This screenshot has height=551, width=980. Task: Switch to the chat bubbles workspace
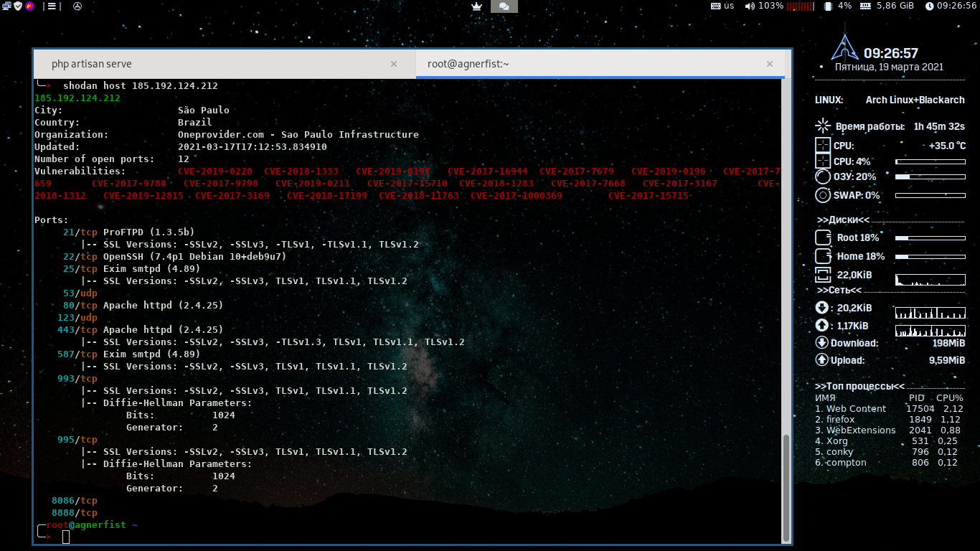click(504, 6)
